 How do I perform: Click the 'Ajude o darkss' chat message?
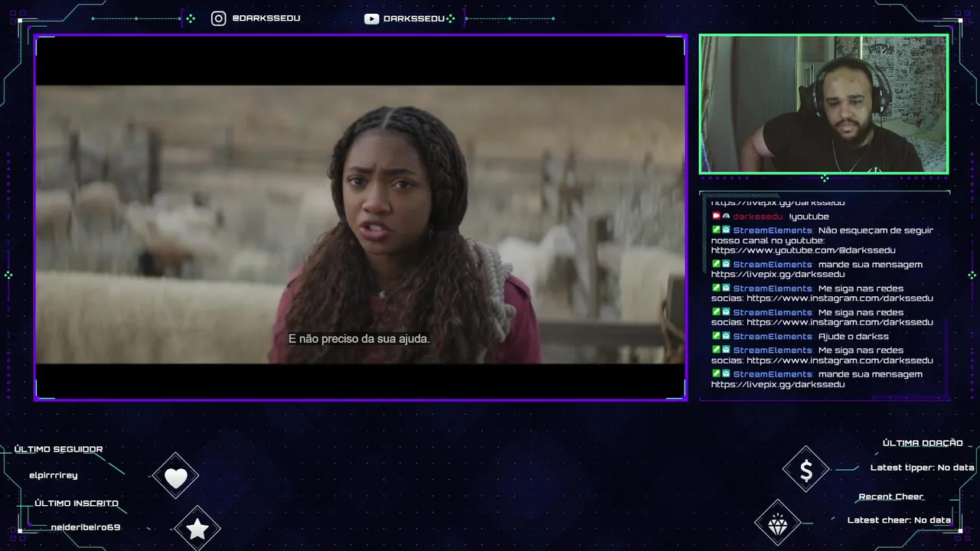tap(854, 337)
